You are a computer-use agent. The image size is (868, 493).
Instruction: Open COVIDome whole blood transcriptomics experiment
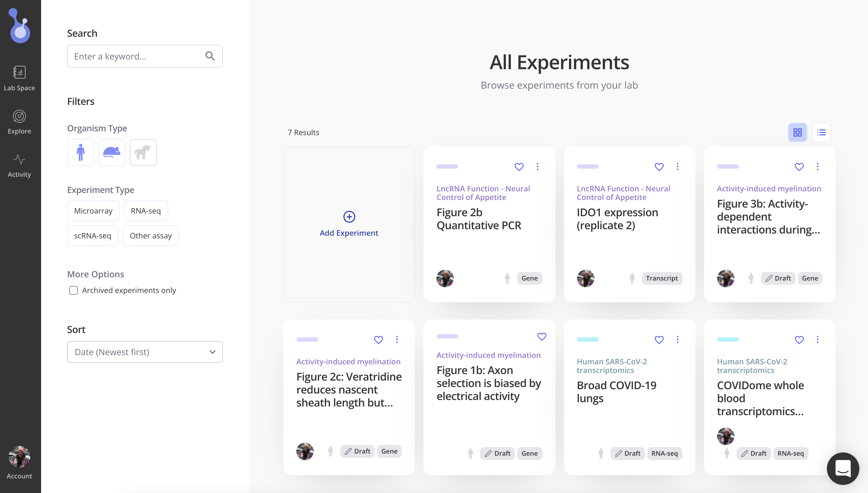tap(760, 398)
